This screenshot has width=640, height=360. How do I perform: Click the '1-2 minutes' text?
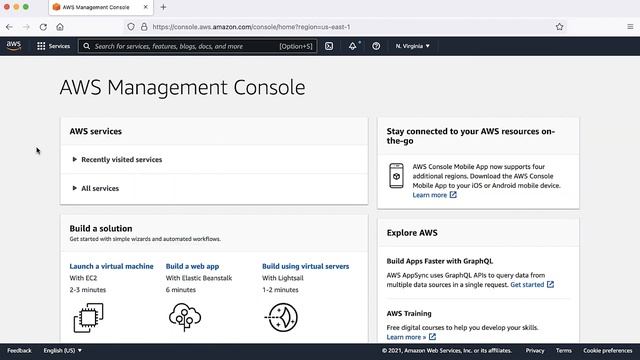280,290
